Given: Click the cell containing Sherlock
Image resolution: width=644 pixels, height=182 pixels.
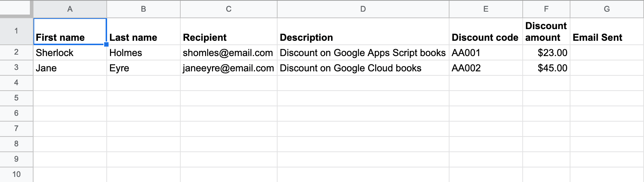Looking at the screenshot, I should coord(70,53).
